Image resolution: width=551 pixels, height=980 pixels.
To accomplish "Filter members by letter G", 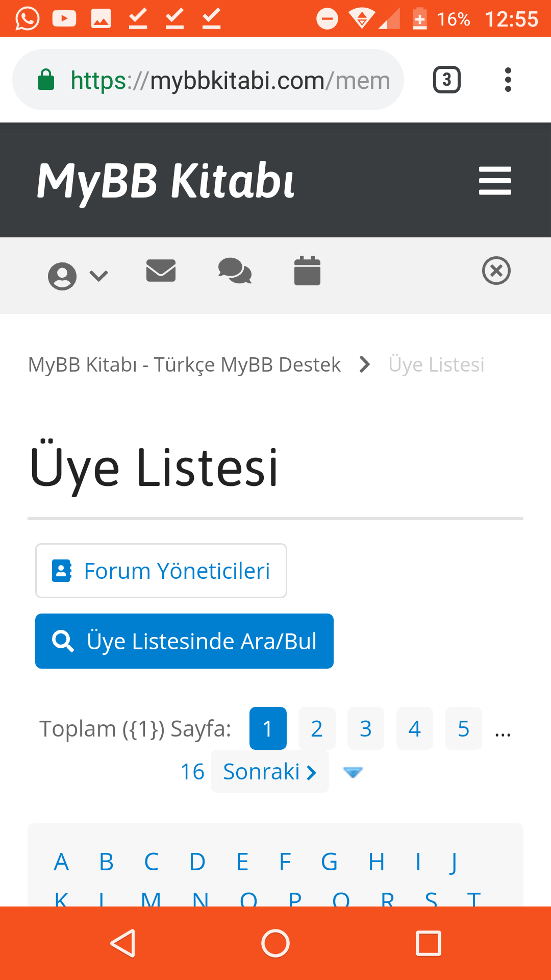I will (x=329, y=862).
